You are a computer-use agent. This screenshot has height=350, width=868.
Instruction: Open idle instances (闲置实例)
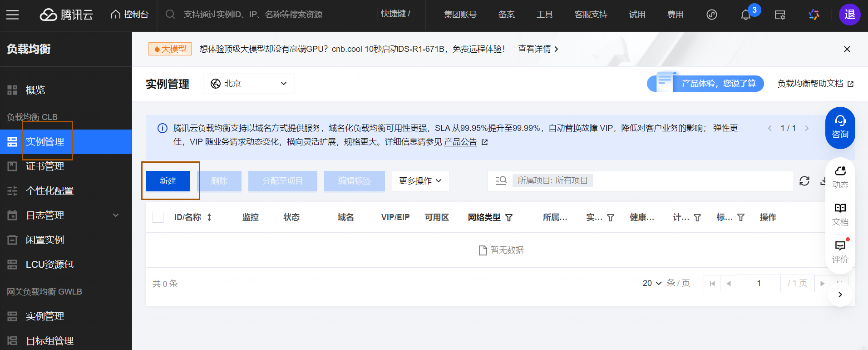(66, 240)
